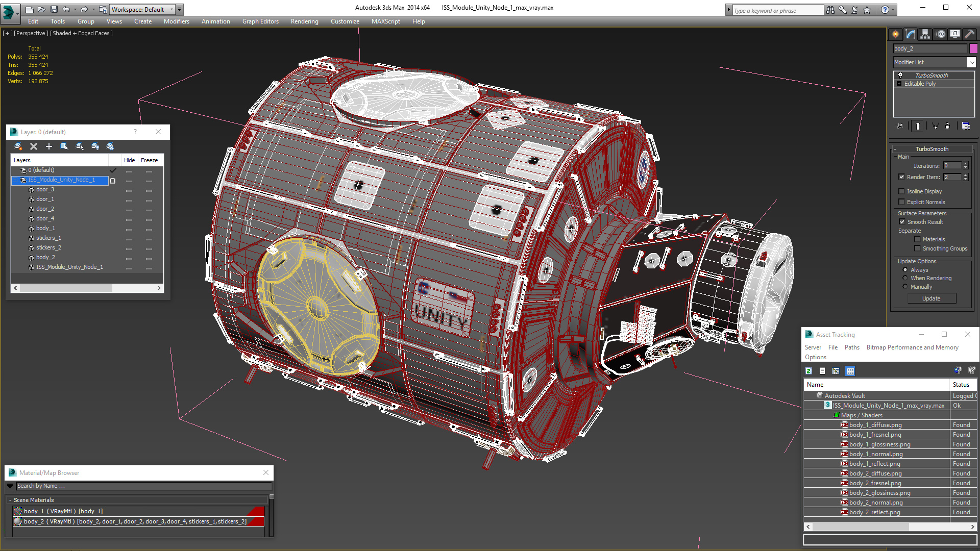
Task: Open the Graph Editors menu
Action: [x=260, y=21]
